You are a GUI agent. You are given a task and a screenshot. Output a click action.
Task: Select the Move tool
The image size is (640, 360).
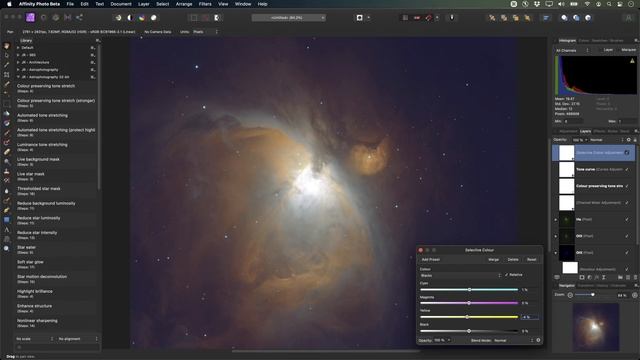point(7,55)
